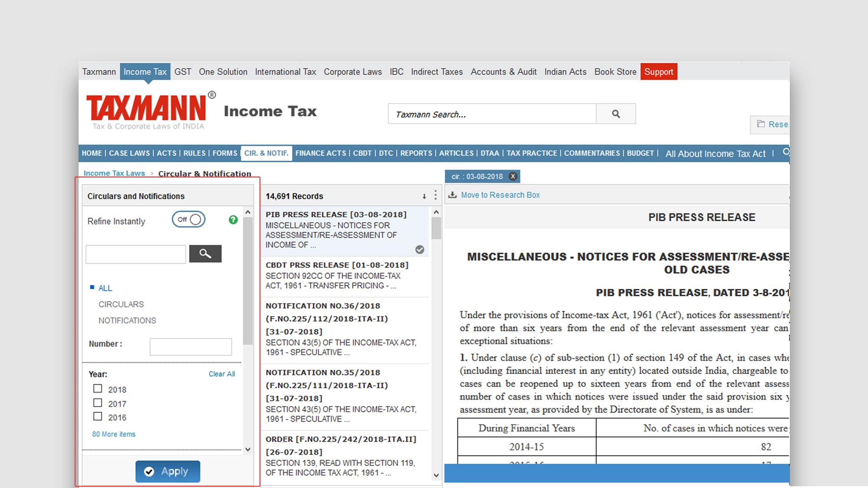The height and width of the screenshot is (488, 868).
Task: Click the Taxmann search magnifier button
Action: [x=615, y=114]
